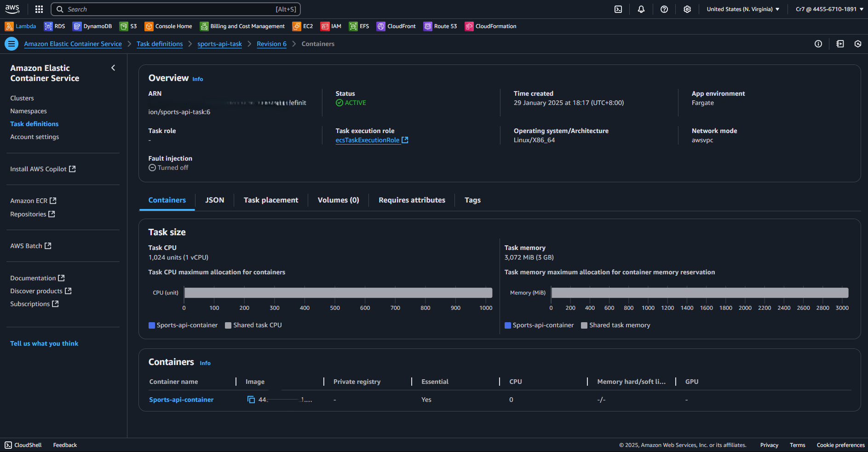
Task: Switch to the Containers tab
Action: (167, 200)
